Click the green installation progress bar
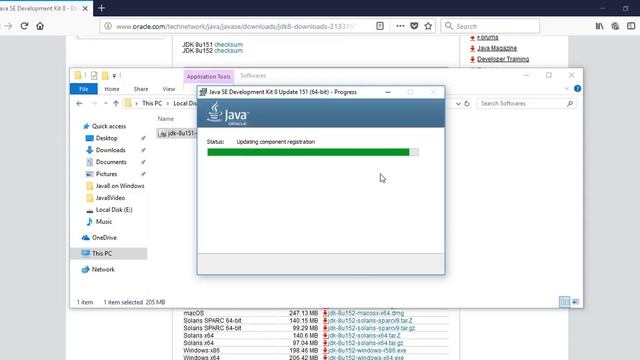Screen dimensions: 640x360 click(x=313, y=152)
